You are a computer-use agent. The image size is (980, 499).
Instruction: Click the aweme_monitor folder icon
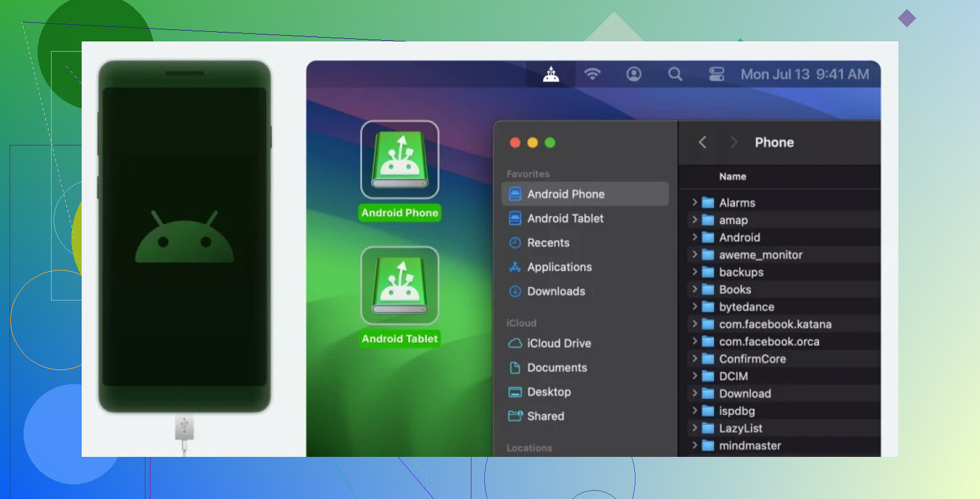[708, 254]
